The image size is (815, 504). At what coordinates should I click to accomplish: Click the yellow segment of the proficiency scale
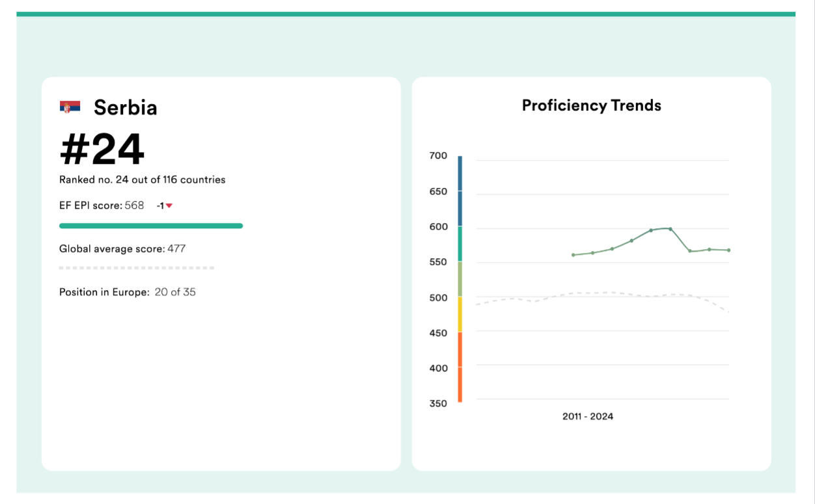point(460,314)
